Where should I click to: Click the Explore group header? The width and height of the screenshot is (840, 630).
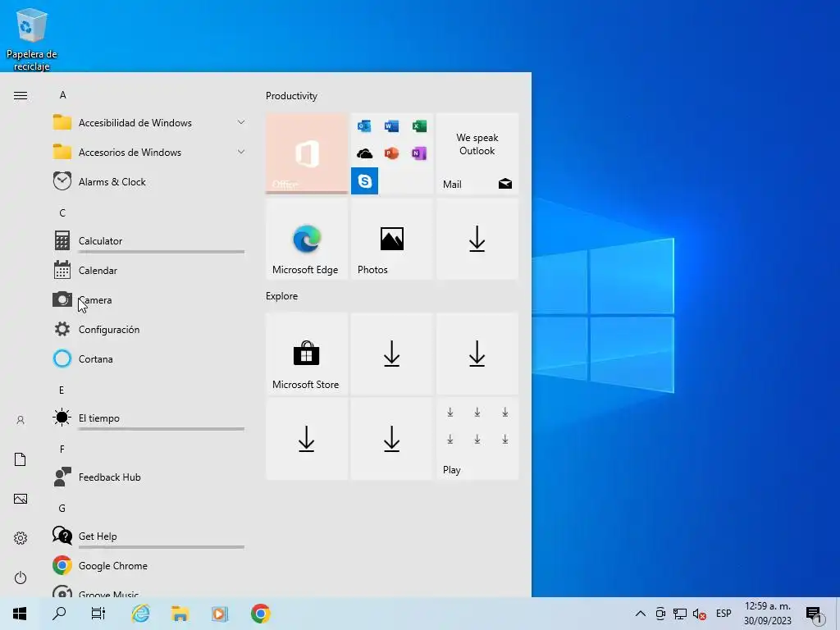pyautogui.click(x=282, y=295)
